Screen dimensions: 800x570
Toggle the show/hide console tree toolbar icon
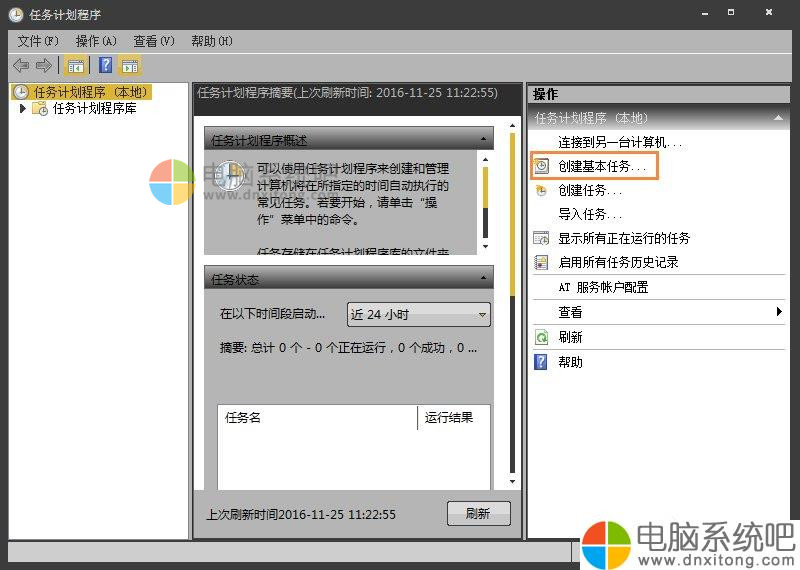point(75,65)
